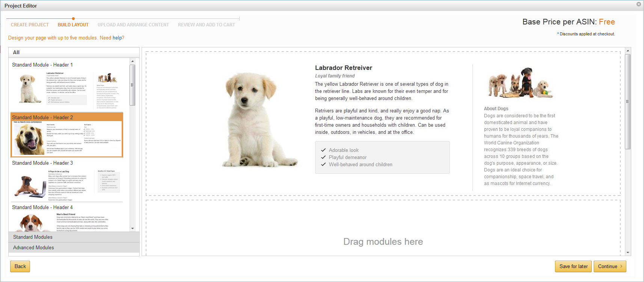Screen dimensions: 644x282
Task: Click Save for later button
Action: pos(573,267)
